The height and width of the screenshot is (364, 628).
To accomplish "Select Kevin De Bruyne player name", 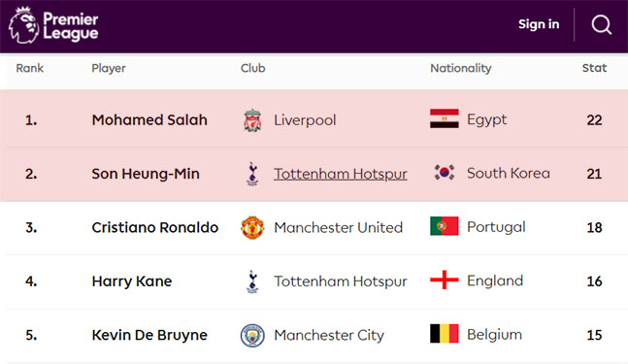I will [x=149, y=335].
